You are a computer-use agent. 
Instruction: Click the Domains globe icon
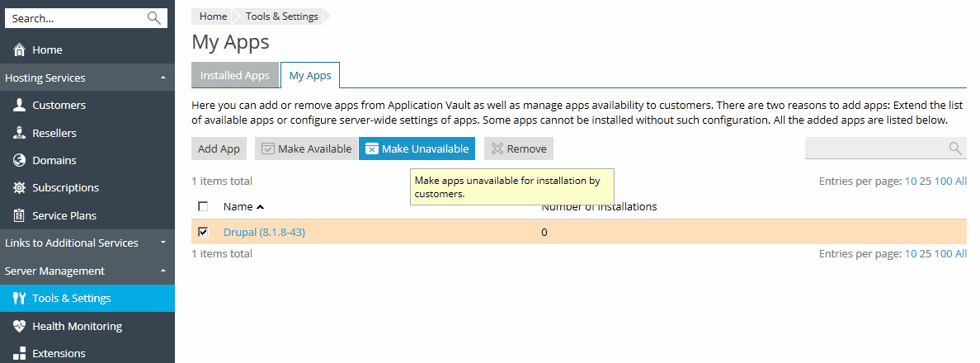pos(20,160)
